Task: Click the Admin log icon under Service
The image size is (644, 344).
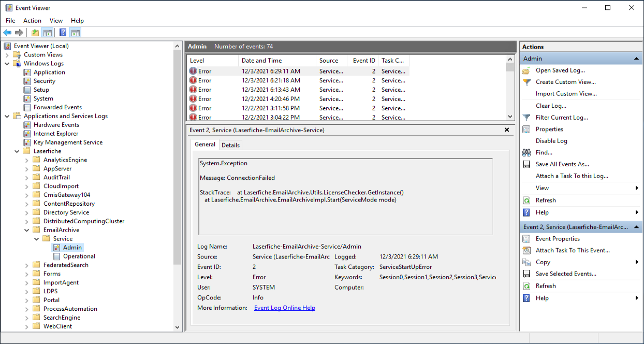Action: pyautogui.click(x=57, y=248)
